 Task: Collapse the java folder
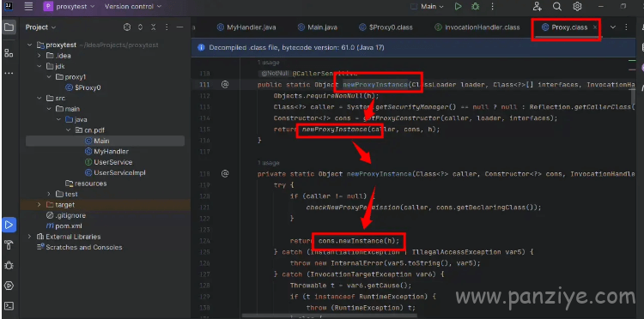pyautogui.click(x=58, y=120)
